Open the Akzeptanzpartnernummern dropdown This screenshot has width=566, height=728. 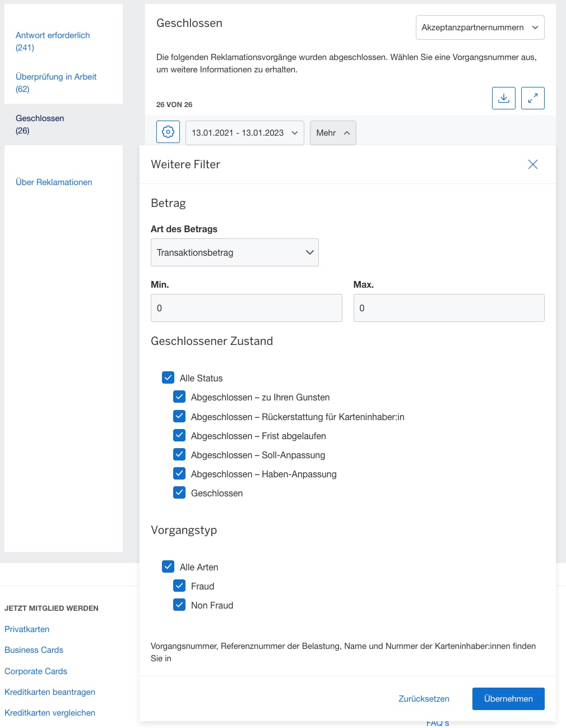pyautogui.click(x=480, y=27)
